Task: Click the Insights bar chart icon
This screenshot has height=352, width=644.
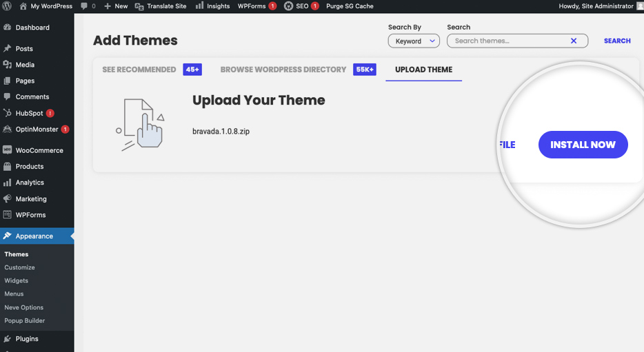Action: pos(199,6)
